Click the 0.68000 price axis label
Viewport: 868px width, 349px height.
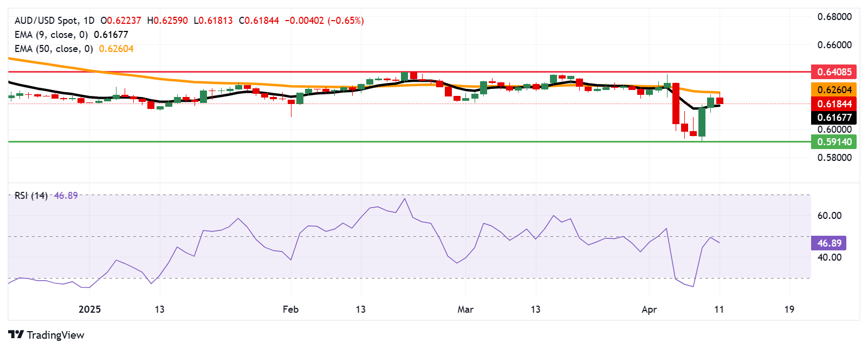point(834,17)
